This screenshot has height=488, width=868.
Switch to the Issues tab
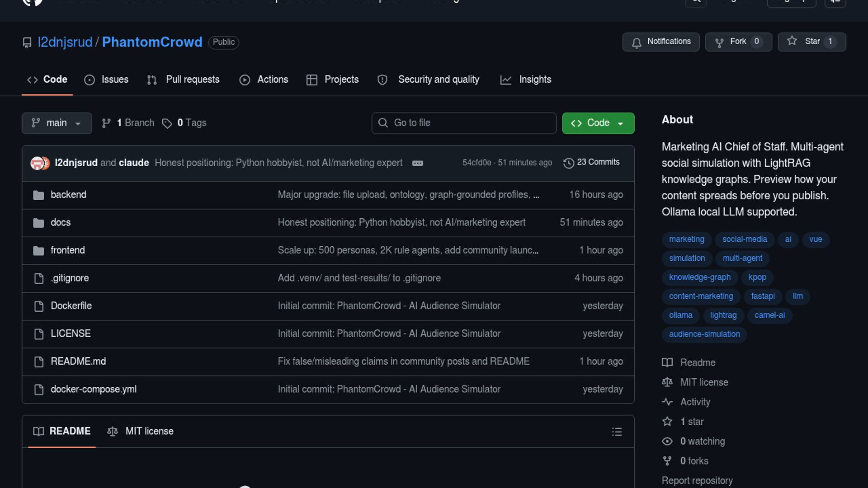pyautogui.click(x=107, y=80)
